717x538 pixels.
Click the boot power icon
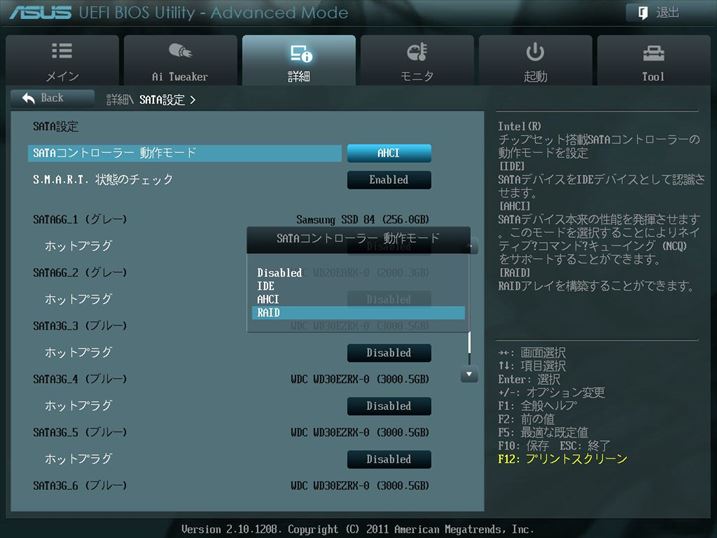tap(535, 52)
